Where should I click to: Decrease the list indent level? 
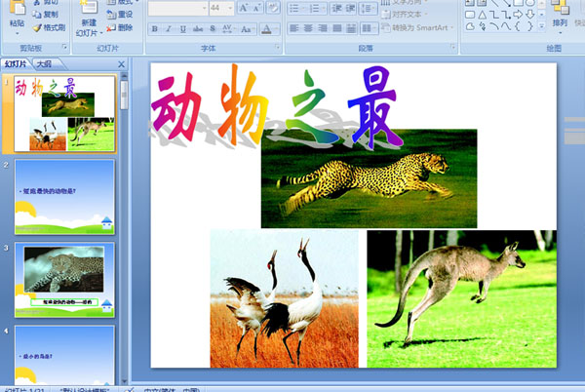[x=336, y=8]
